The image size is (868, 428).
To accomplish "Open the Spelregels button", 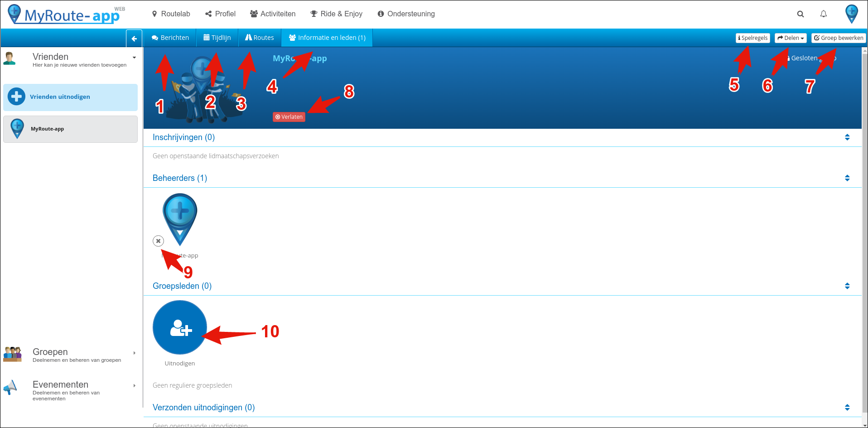I will coord(753,38).
